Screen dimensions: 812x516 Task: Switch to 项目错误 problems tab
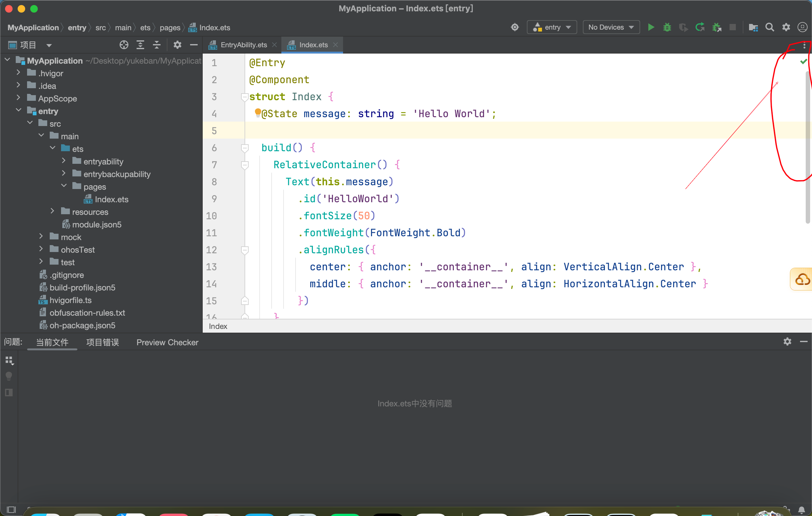coord(103,342)
